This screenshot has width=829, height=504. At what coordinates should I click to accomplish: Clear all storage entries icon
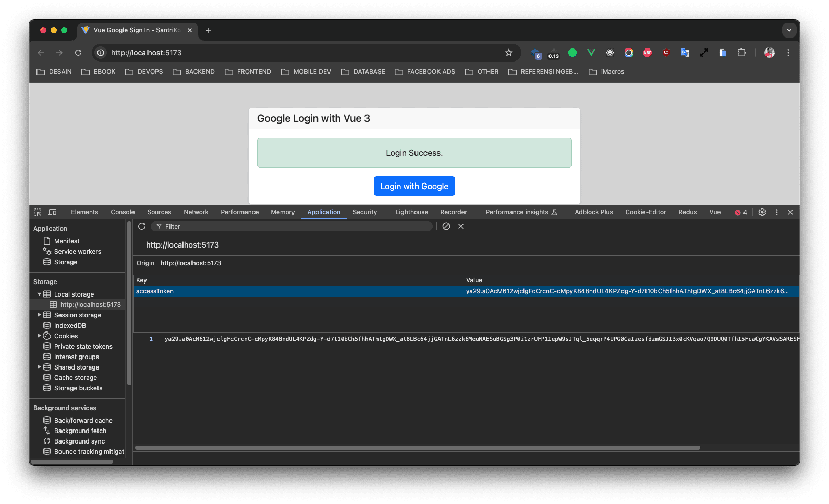pos(446,226)
